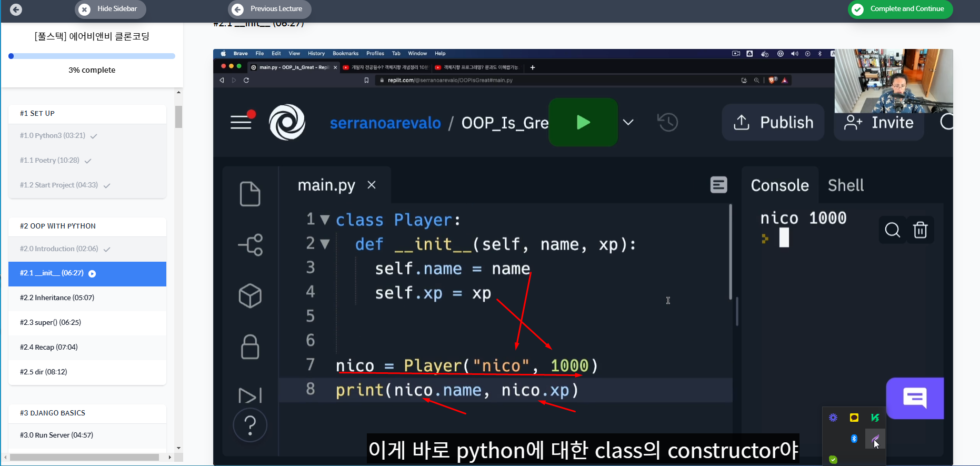The image size is (980, 466).
Task: Click the back arrow in the top bar
Action: coord(16,9)
